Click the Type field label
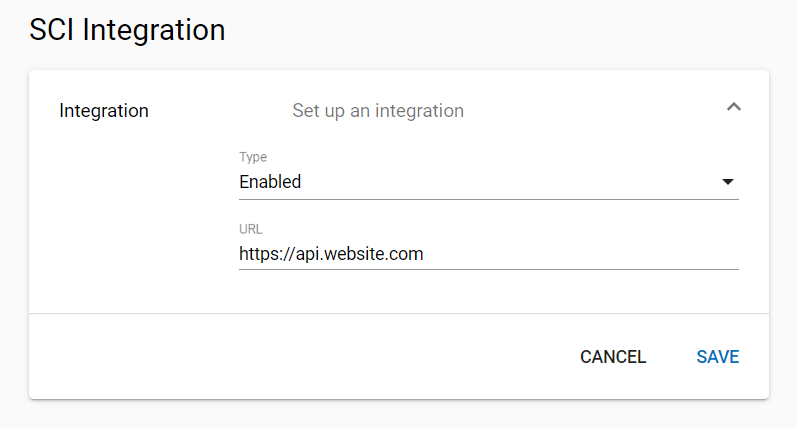The image size is (797, 428). (253, 157)
